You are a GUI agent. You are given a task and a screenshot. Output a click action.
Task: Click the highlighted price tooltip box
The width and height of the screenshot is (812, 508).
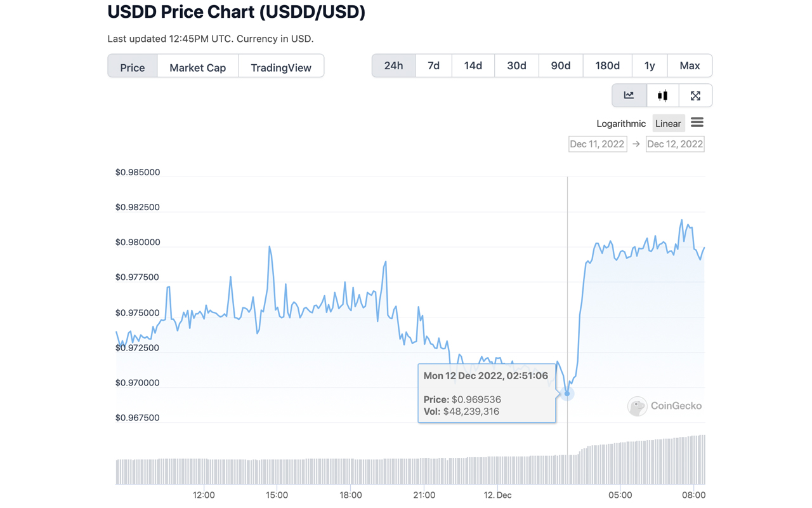[x=487, y=392]
